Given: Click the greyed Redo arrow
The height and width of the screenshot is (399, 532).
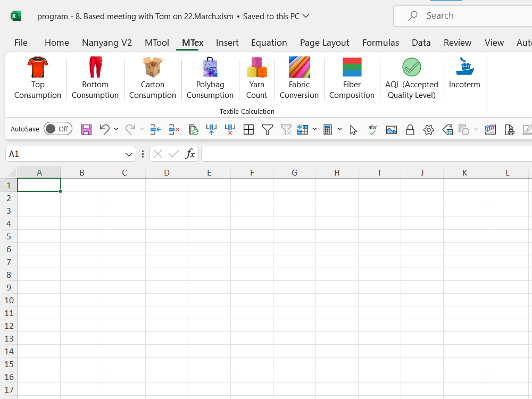Looking at the screenshot, I should point(130,129).
